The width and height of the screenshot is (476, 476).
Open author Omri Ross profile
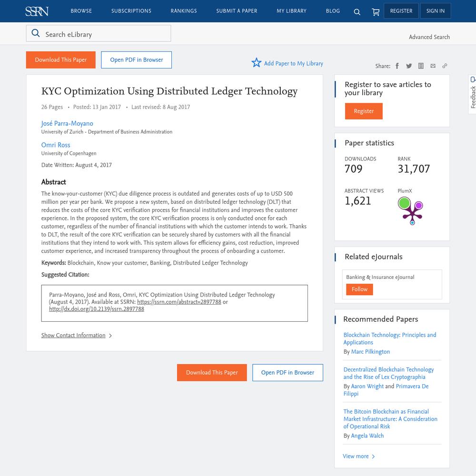[56, 145]
